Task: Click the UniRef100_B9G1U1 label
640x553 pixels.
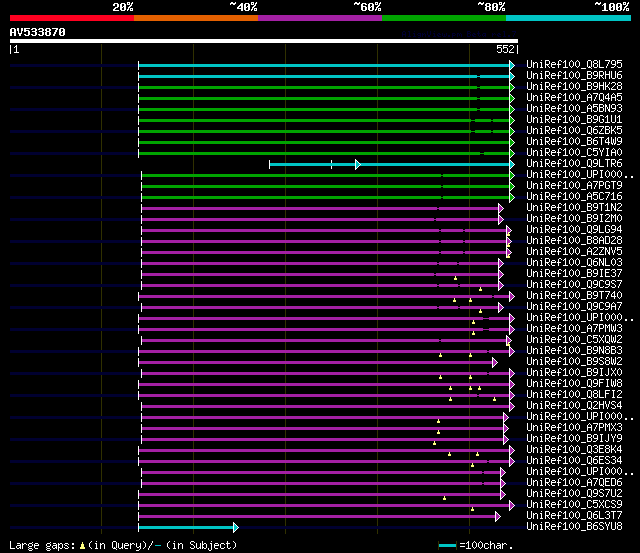Action: 574,120
